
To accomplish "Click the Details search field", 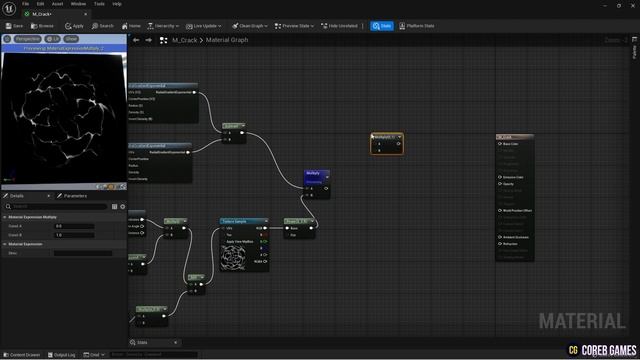I will tap(56, 207).
